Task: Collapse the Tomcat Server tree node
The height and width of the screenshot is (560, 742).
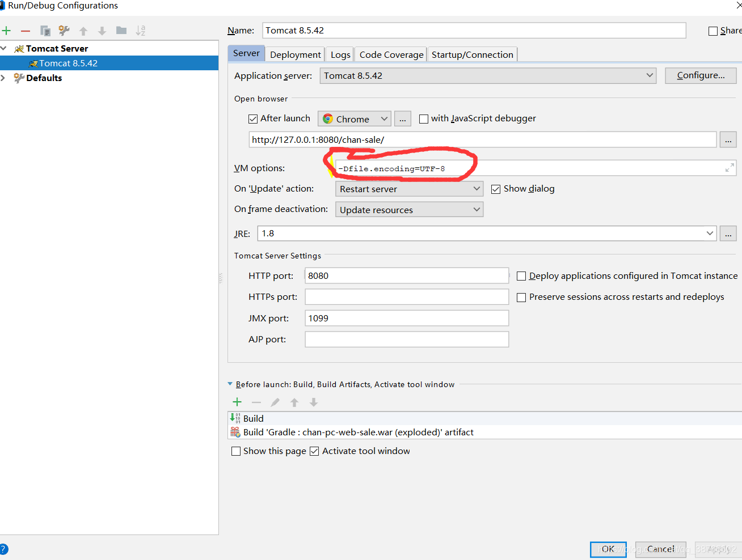Action: point(4,49)
